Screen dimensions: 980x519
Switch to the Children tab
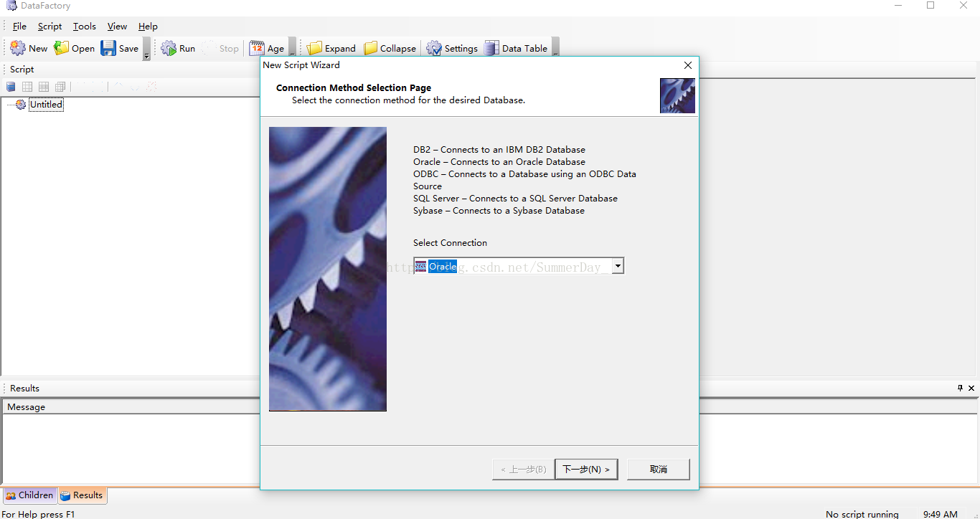point(29,495)
